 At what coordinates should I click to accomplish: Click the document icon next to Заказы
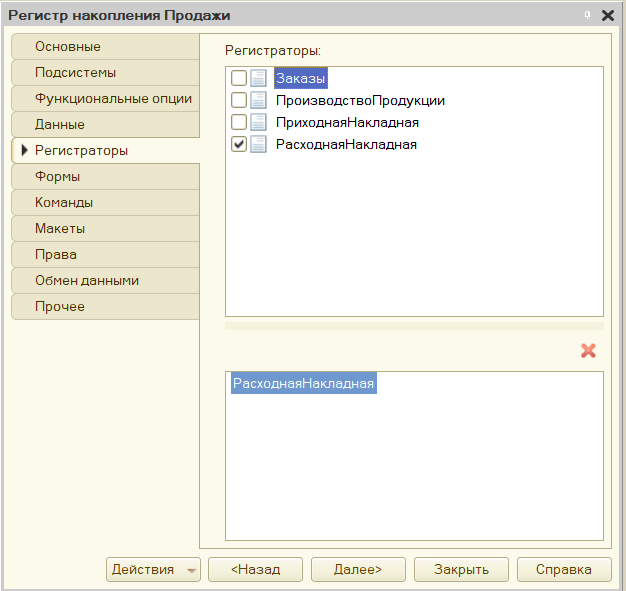click(x=258, y=78)
